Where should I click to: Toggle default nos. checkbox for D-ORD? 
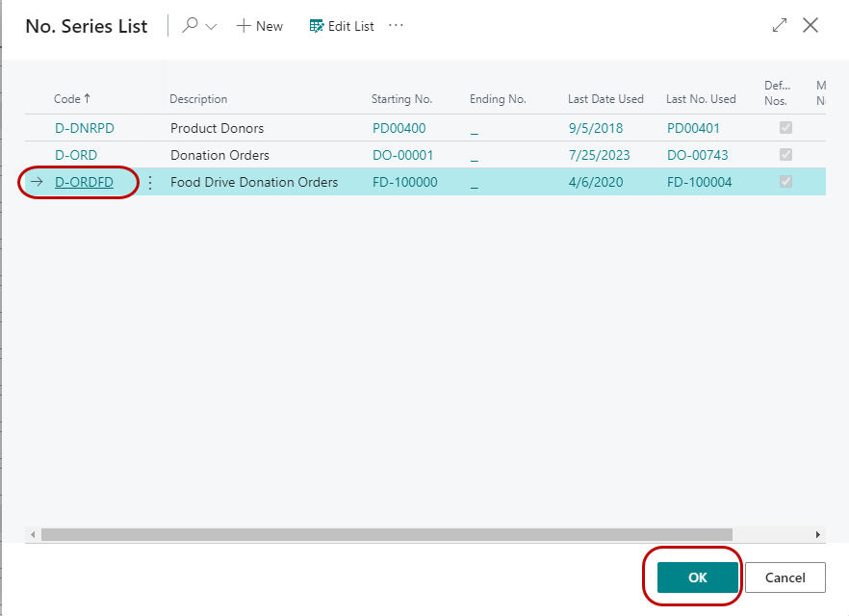coord(785,155)
